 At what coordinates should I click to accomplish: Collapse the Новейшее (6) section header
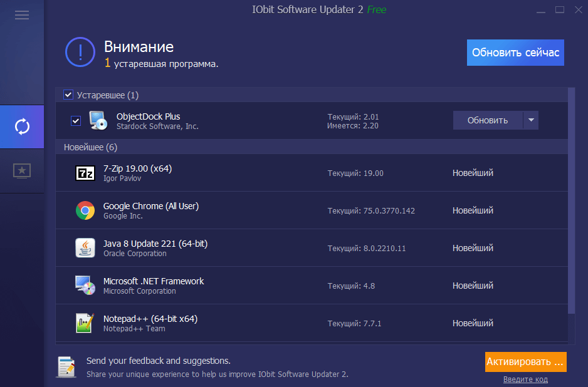(x=91, y=147)
